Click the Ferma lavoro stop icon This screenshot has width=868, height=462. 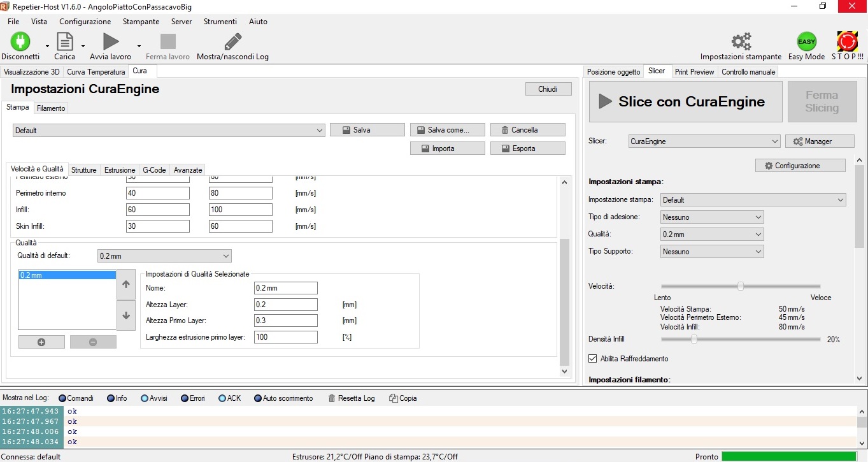pyautogui.click(x=167, y=41)
